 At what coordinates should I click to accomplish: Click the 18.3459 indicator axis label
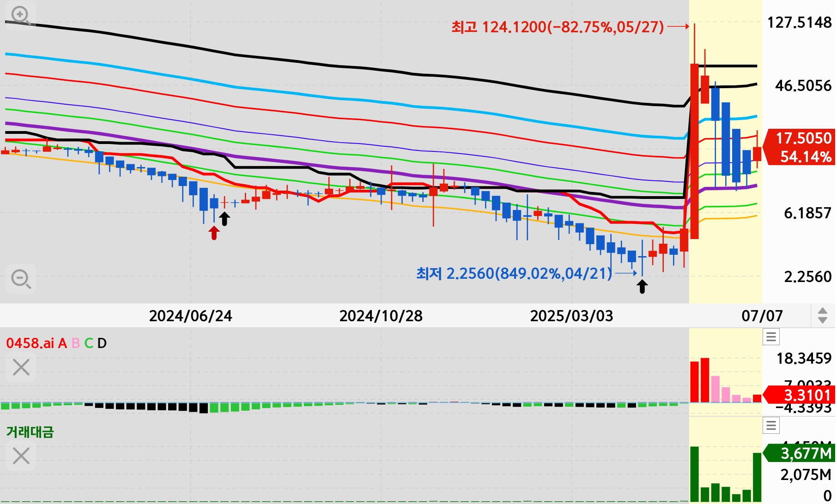804,358
